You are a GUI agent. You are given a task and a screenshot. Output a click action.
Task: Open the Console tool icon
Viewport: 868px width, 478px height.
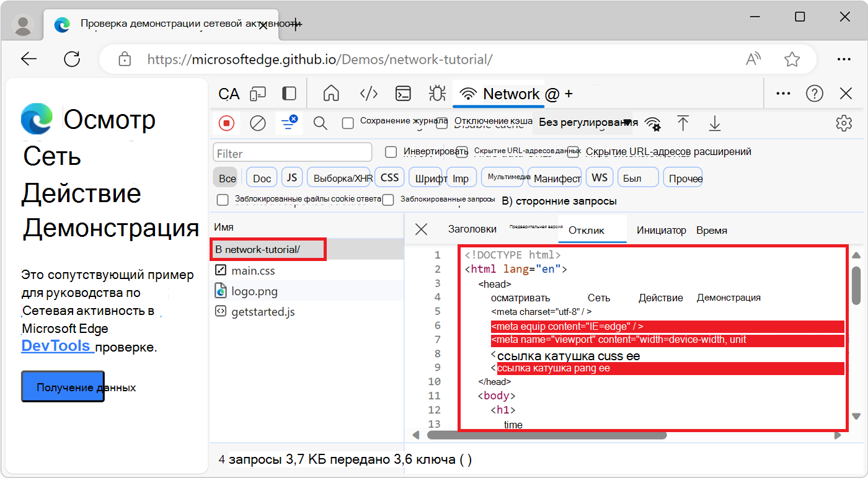(x=404, y=94)
